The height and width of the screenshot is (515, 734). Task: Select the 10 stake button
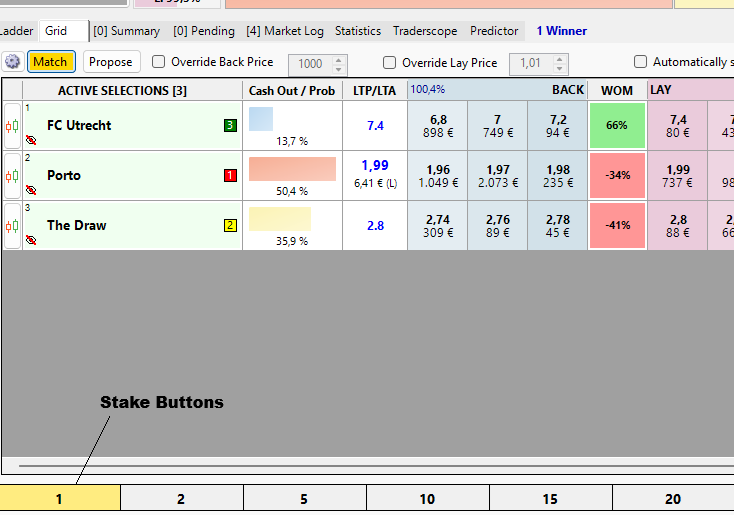tap(427, 499)
